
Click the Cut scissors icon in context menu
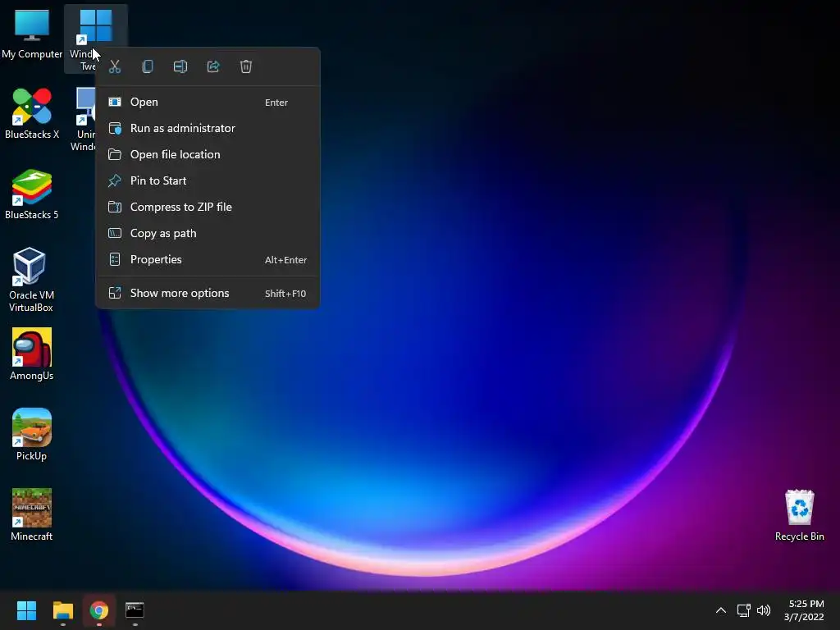coord(115,66)
